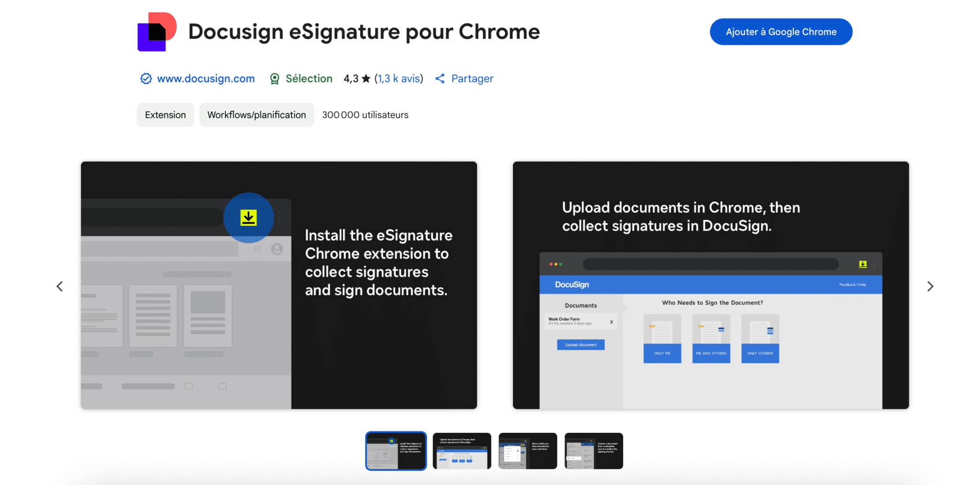Open the www.docusign.com link
The width and height of the screenshot is (980, 485).
click(x=206, y=78)
